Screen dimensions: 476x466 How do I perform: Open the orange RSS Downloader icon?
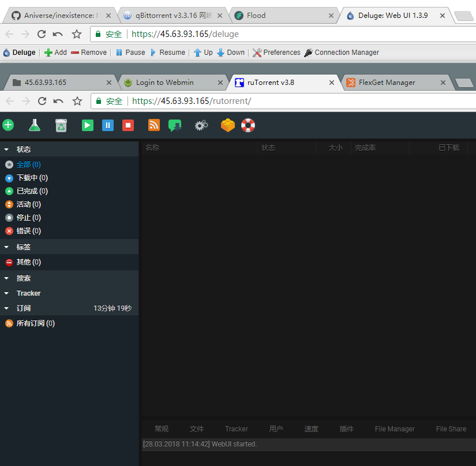(154, 125)
